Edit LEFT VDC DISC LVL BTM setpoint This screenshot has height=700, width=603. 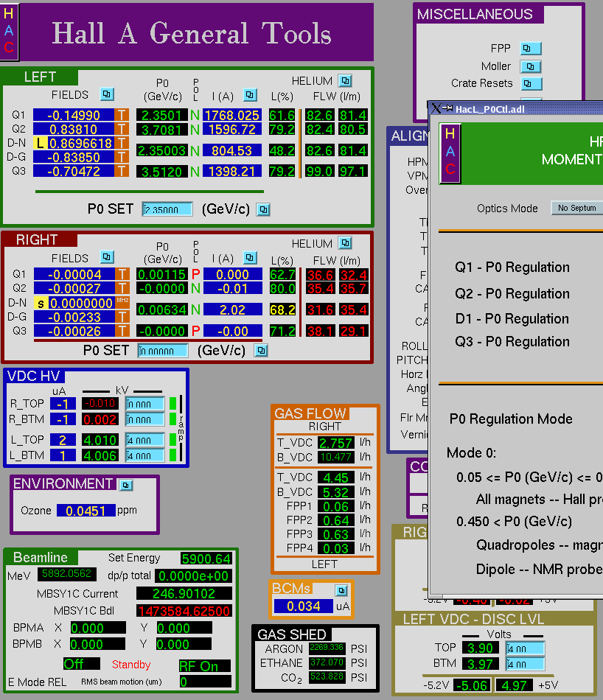click(526, 664)
